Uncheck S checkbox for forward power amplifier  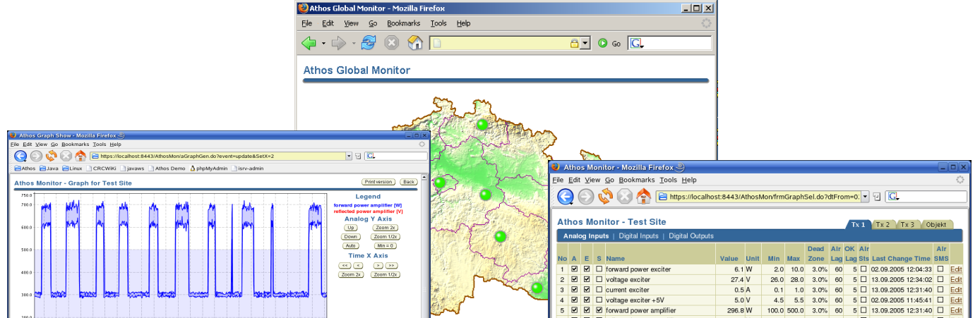(599, 310)
